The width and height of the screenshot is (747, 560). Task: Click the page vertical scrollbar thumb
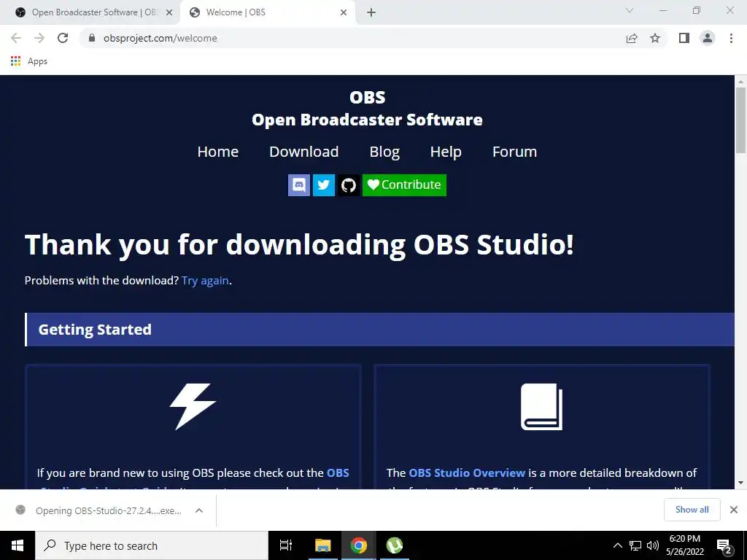pyautogui.click(x=740, y=120)
